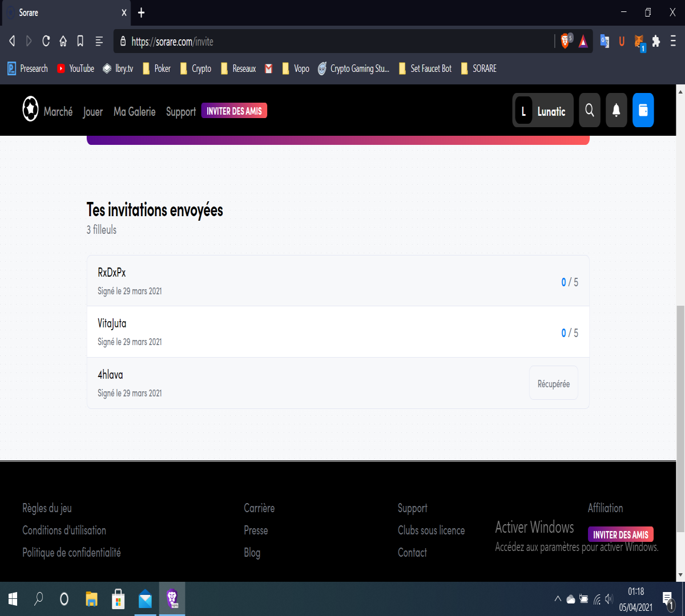Open Brave Shields lion icon

point(566,40)
